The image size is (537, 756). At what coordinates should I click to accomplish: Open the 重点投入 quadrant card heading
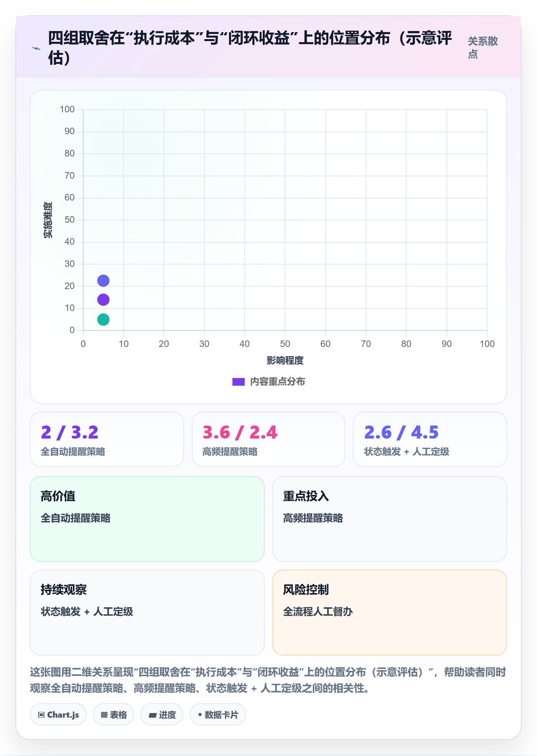coord(306,496)
